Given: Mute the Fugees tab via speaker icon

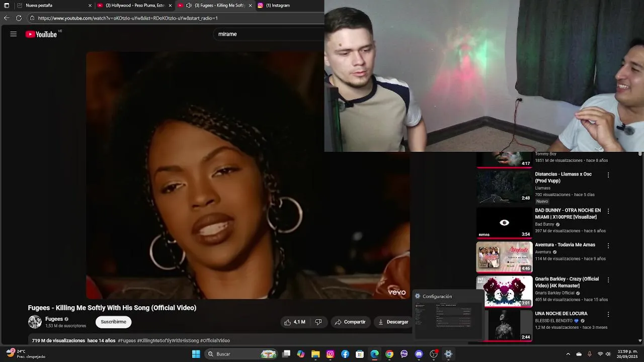Looking at the screenshot, I should pos(189,6).
